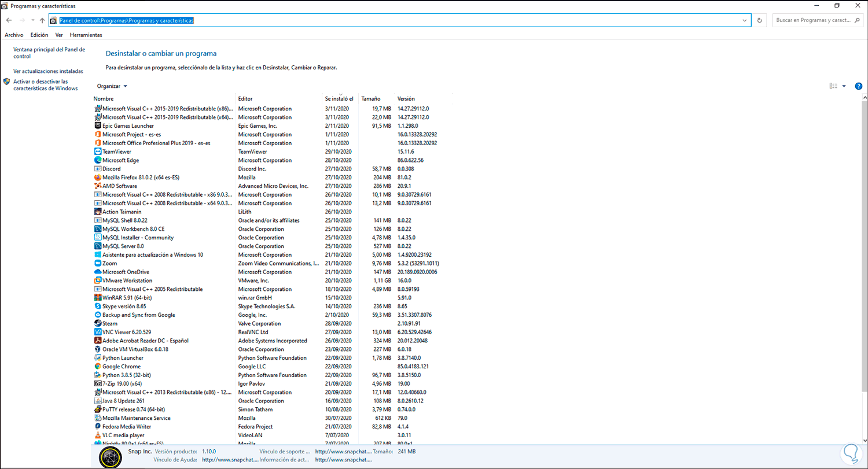The image size is (868, 469).
Task: Click the shield icon beside Windows features link
Action: click(6, 82)
